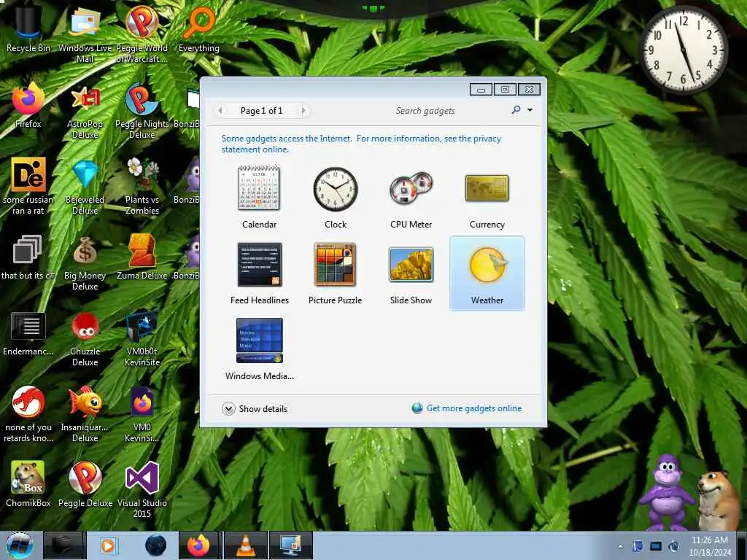Select Plants vs Zombies desktop icon
Image resolution: width=747 pixels, height=560 pixels.
point(142,186)
